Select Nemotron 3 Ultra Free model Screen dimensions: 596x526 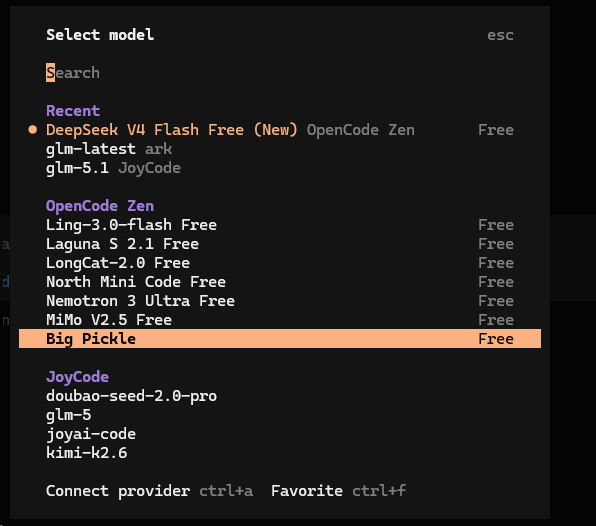click(280, 301)
